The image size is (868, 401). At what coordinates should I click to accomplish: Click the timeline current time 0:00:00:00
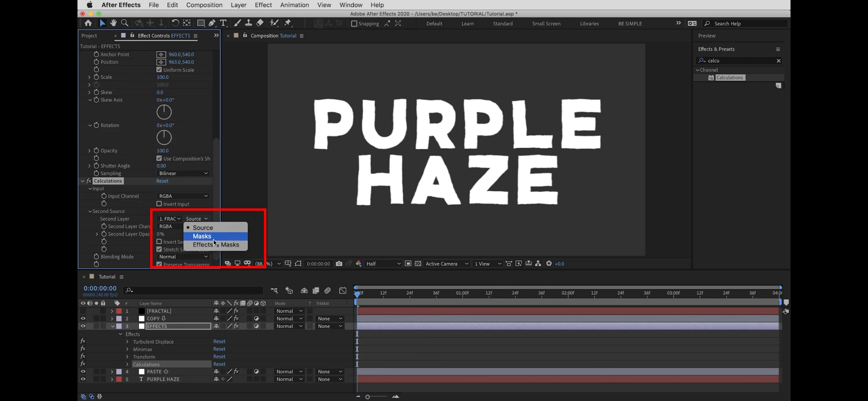point(100,288)
